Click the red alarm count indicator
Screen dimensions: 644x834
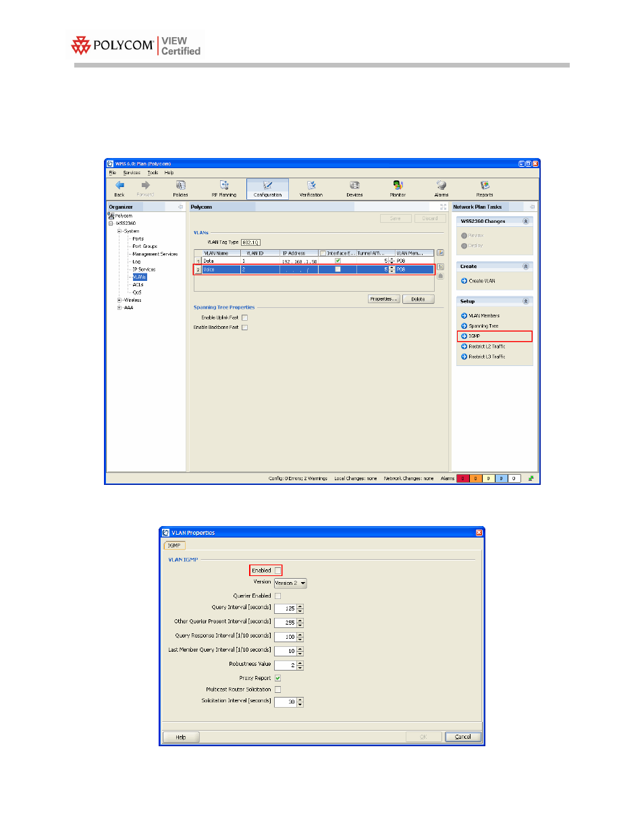point(463,479)
